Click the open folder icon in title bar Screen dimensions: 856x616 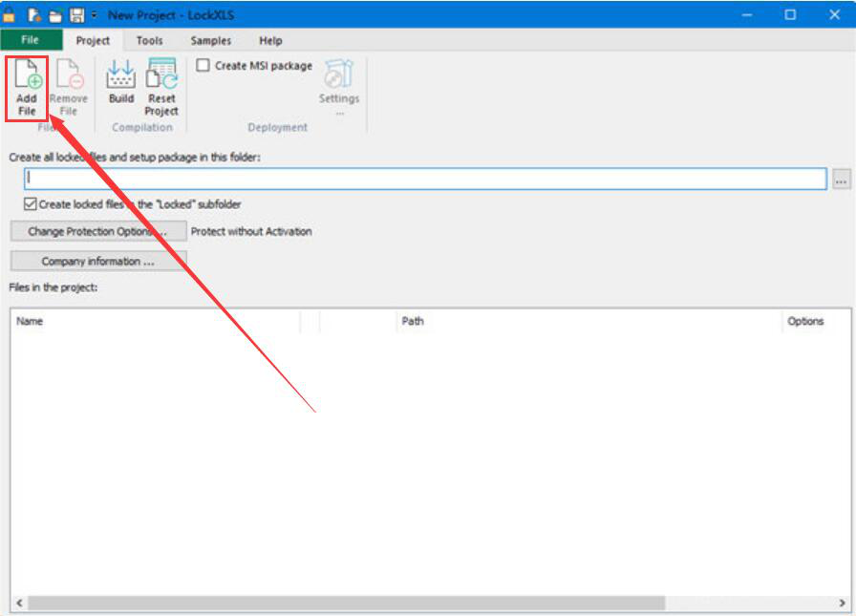[x=55, y=15]
